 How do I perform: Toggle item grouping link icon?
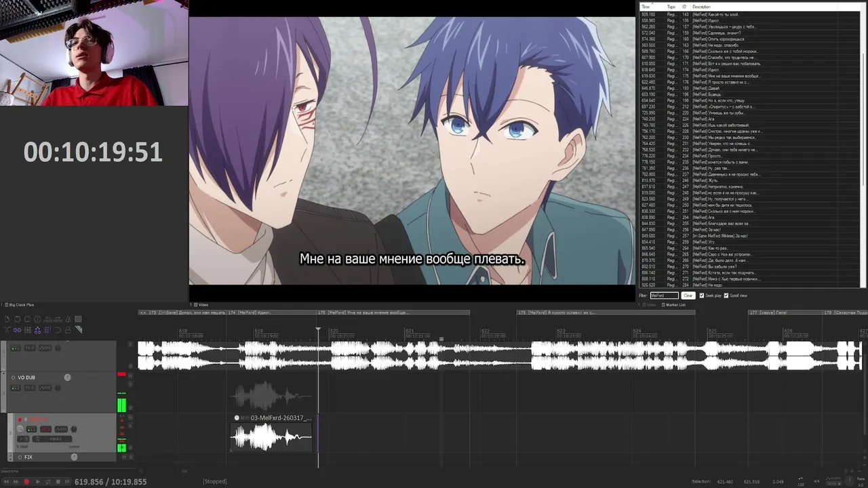pos(17,330)
